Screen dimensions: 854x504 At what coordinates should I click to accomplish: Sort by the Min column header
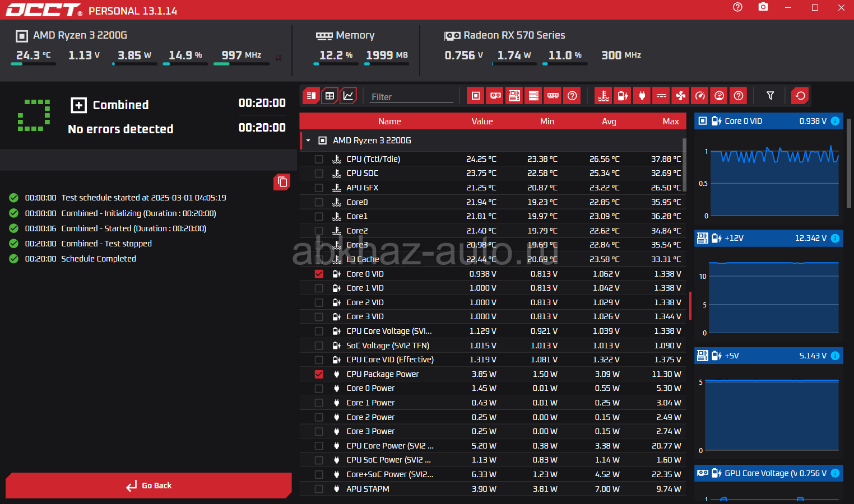point(547,122)
